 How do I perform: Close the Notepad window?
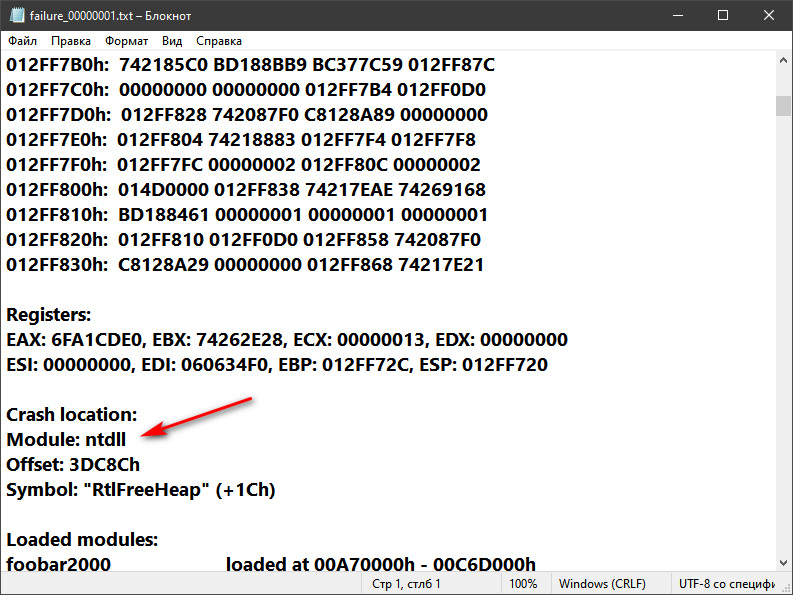click(x=769, y=15)
